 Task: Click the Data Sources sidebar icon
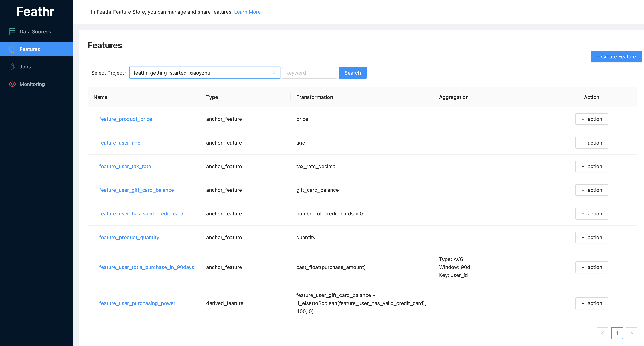coord(12,32)
